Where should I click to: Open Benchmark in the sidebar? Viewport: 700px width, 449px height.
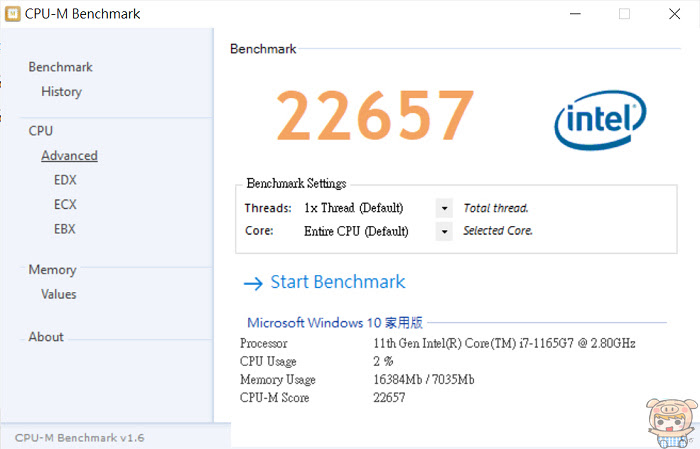[x=60, y=67]
